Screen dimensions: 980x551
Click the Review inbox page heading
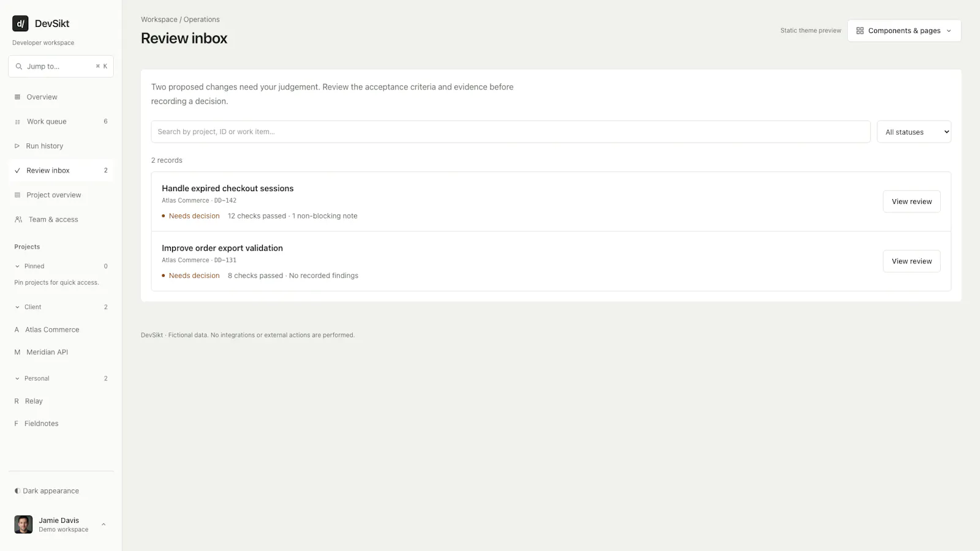[184, 38]
